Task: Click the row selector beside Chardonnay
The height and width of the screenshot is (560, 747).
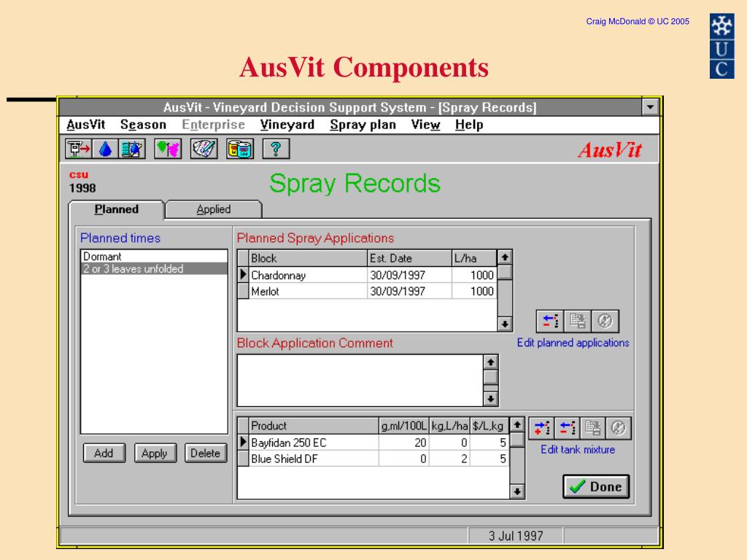Action: coord(243,275)
